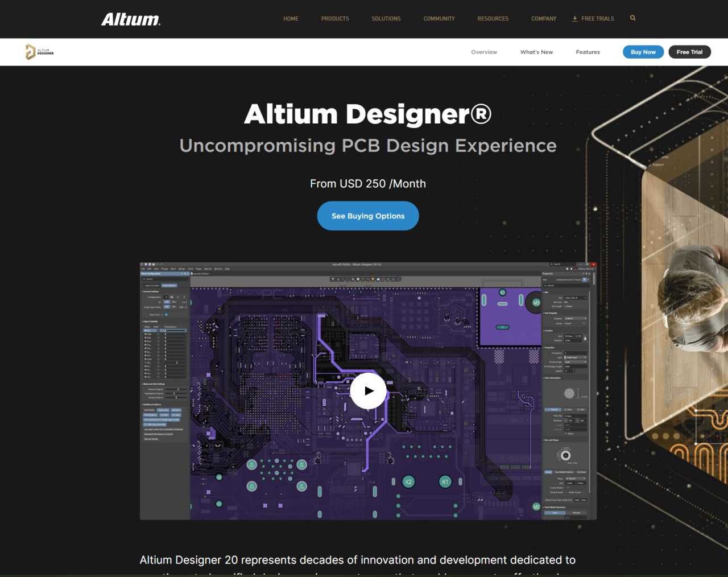Click the Free Trial button
728x577 pixels.
pos(689,52)
